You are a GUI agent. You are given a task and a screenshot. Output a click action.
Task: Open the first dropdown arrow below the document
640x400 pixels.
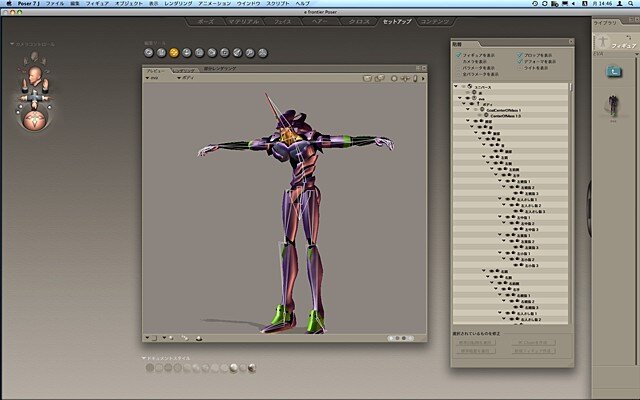[147, 338]
